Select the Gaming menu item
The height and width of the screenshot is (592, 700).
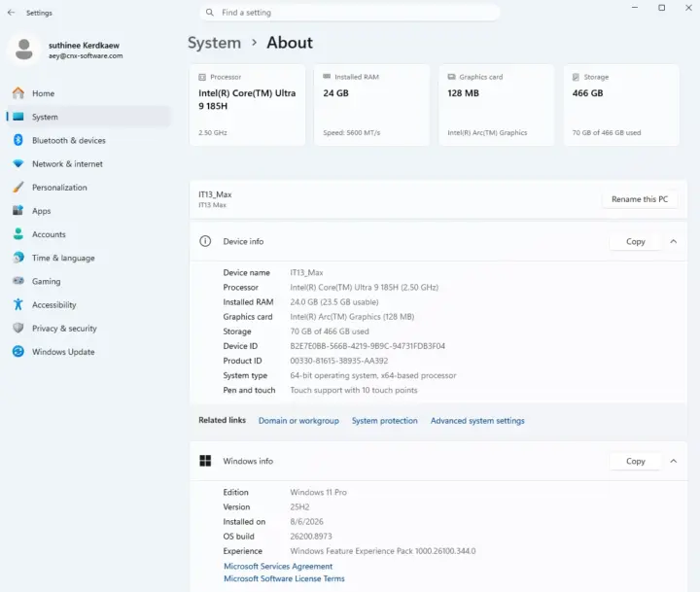click(88, 281)
